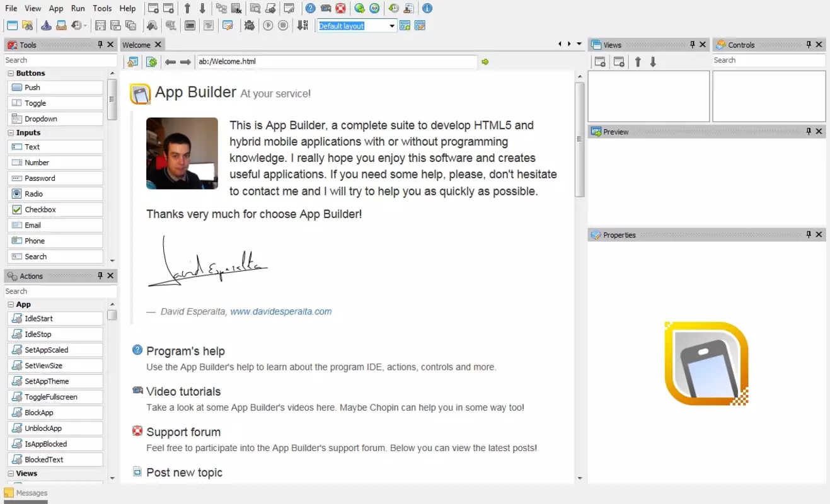The width and height of the screenshot is (830, 504).
Task: Open the Post new topic link
Action: coord(184,472)
